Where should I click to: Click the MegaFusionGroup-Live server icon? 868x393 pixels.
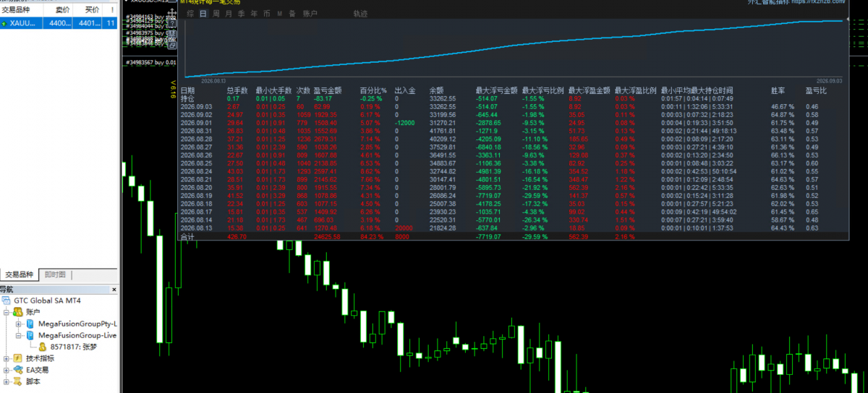pos(30,335)
